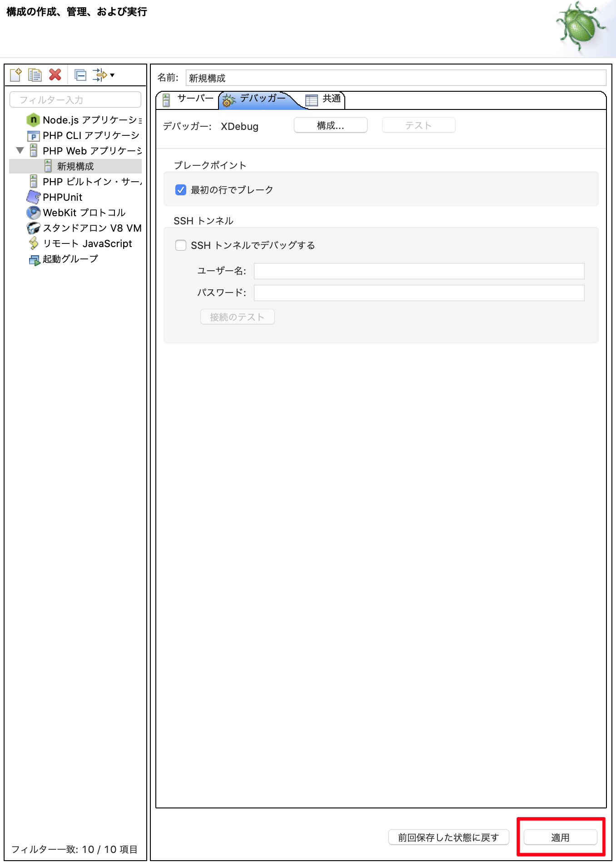Screen dimensions: 616x862
Task: Click the リモート JavaScript icon
Action: (34, 243)
